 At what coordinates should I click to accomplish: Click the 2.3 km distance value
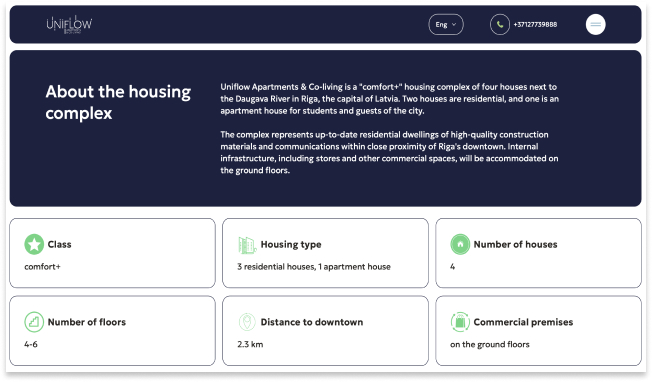click(250, 344)
